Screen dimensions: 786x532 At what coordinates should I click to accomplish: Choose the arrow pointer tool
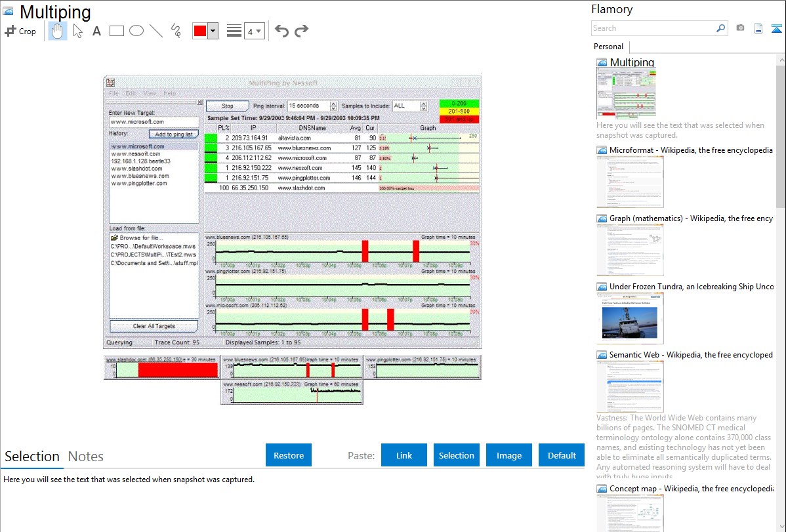point(77,31)
